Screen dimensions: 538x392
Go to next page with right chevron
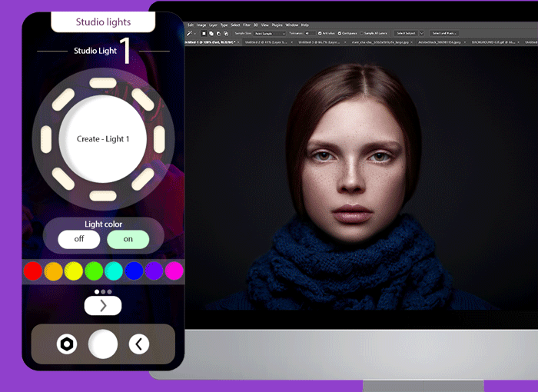click(x=103, y=306)
